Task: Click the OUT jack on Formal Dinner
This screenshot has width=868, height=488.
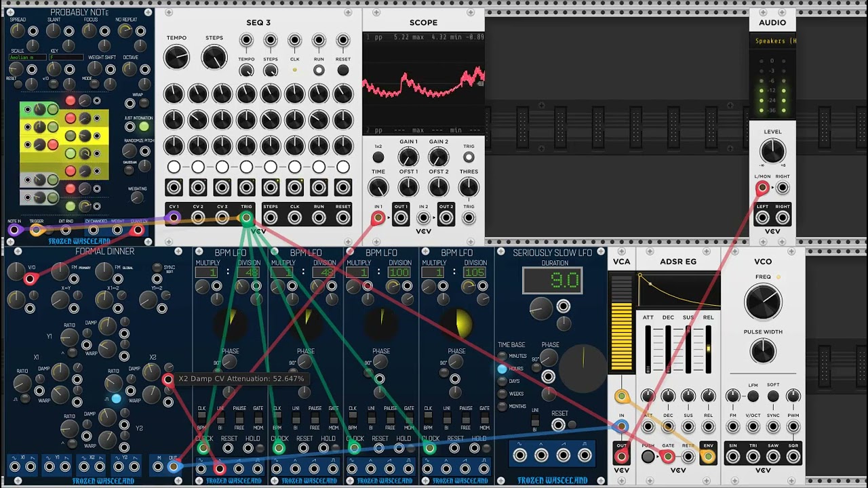Action: [x=174, y=466]
